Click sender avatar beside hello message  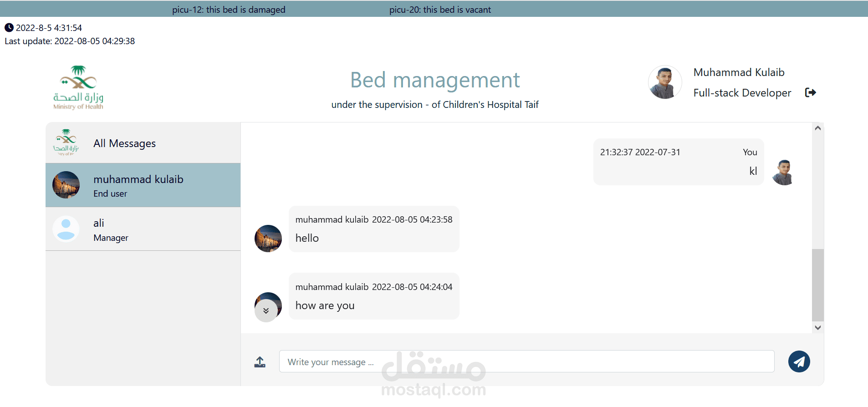(x=268, y=239)
